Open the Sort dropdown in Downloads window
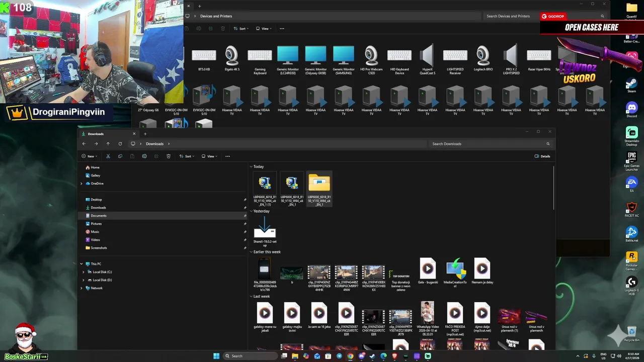The height and width of the screenshot is (362, 644). [187, 156]
